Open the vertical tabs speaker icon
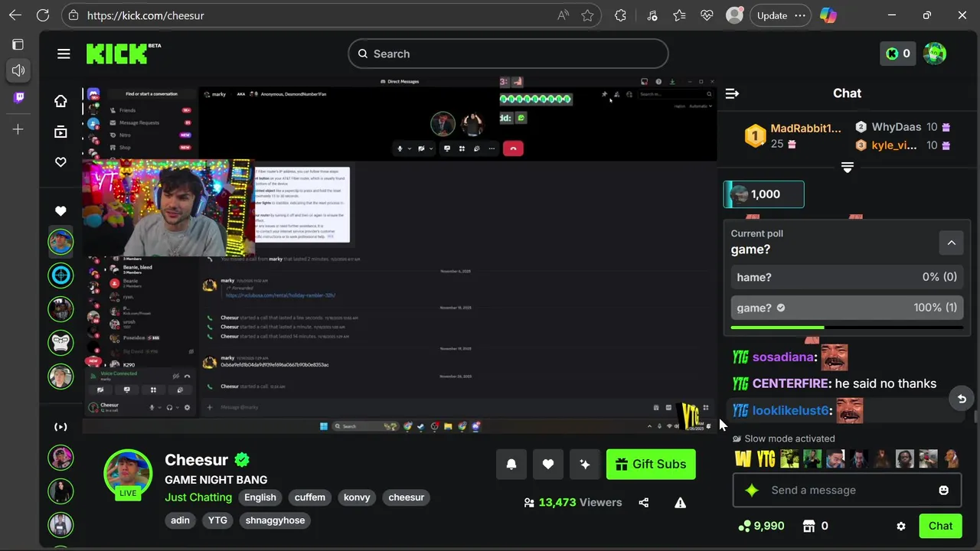 [18, 70]
